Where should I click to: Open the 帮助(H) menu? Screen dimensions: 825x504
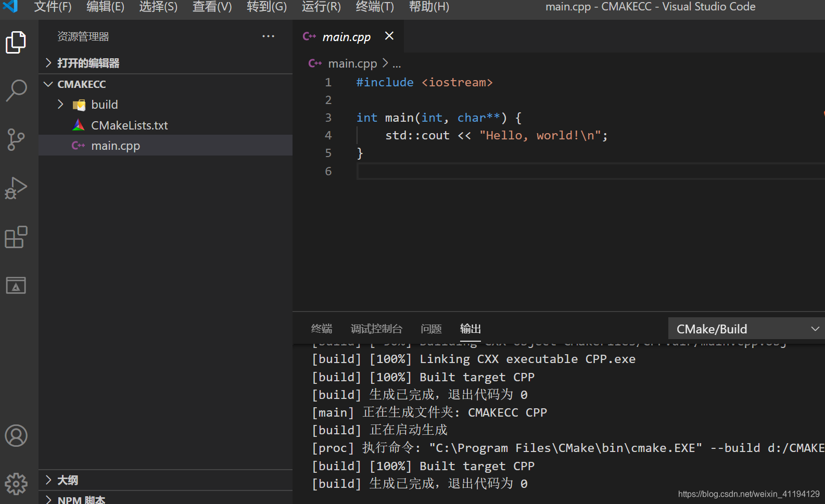(x=429, y=7)
